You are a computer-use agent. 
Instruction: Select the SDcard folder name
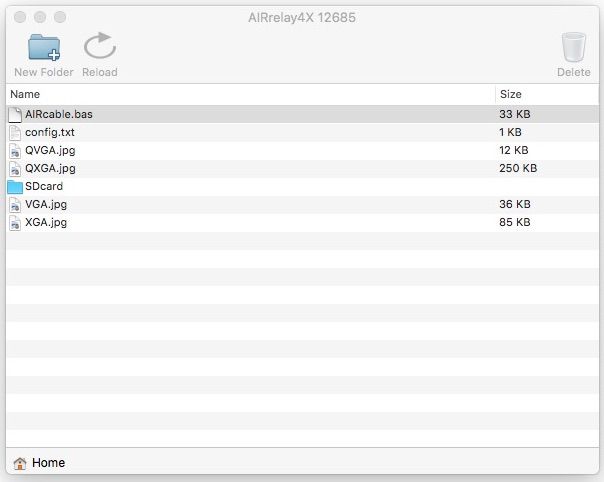pyautogui.click(x=44, y=186)
